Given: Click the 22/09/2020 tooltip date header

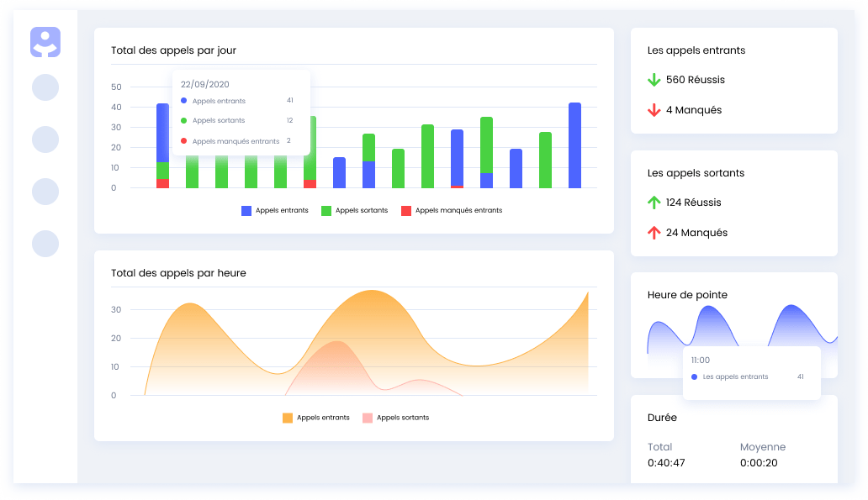Looking at the screenshot, I should coord(205,84).
